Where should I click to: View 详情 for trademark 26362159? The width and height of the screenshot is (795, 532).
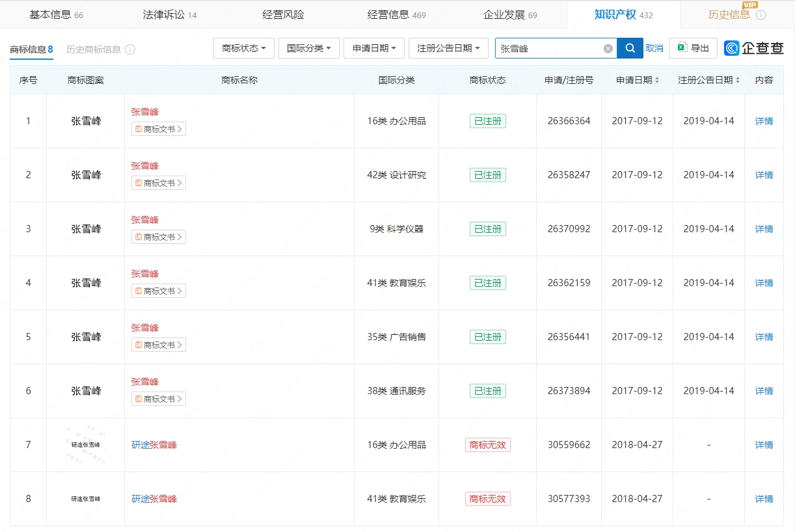coord(764,283)
